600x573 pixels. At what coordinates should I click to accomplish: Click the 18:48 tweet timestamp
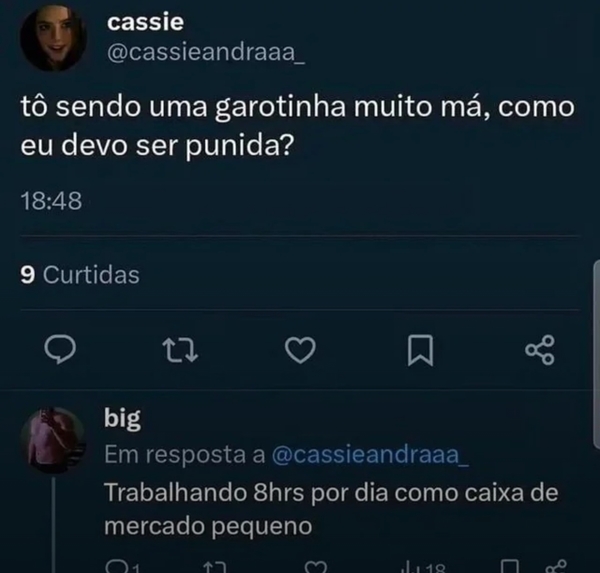click(x=51, y=201)
